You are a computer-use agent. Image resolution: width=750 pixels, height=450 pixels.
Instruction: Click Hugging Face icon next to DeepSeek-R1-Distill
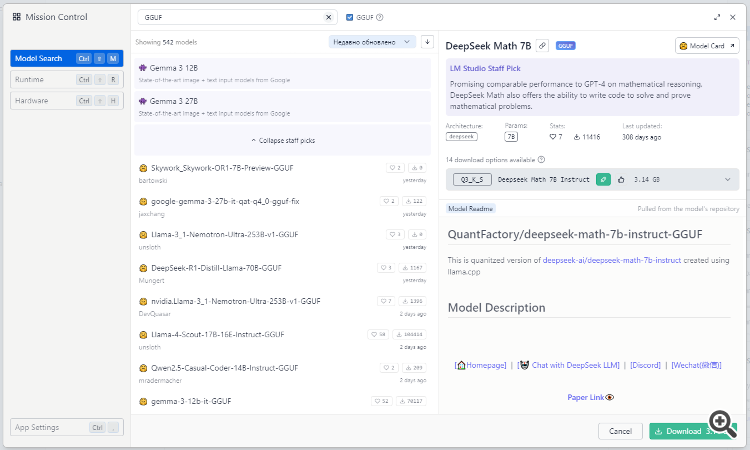click(143, 268)
